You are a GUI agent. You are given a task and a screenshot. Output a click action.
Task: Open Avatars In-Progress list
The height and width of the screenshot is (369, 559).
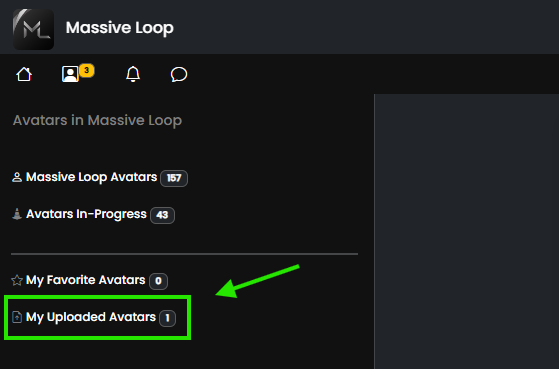tap(86, 214)
